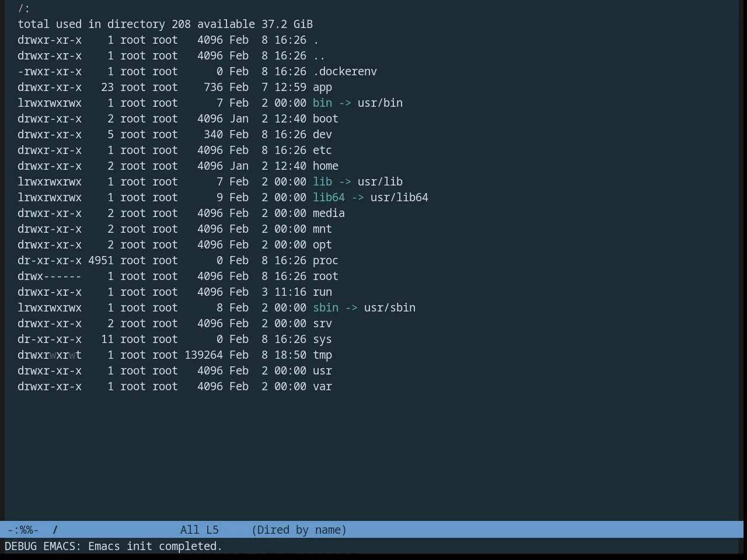Follow the sbin symlink name
The width and height of the screenshot is (747, 560).
pos(326,308)
